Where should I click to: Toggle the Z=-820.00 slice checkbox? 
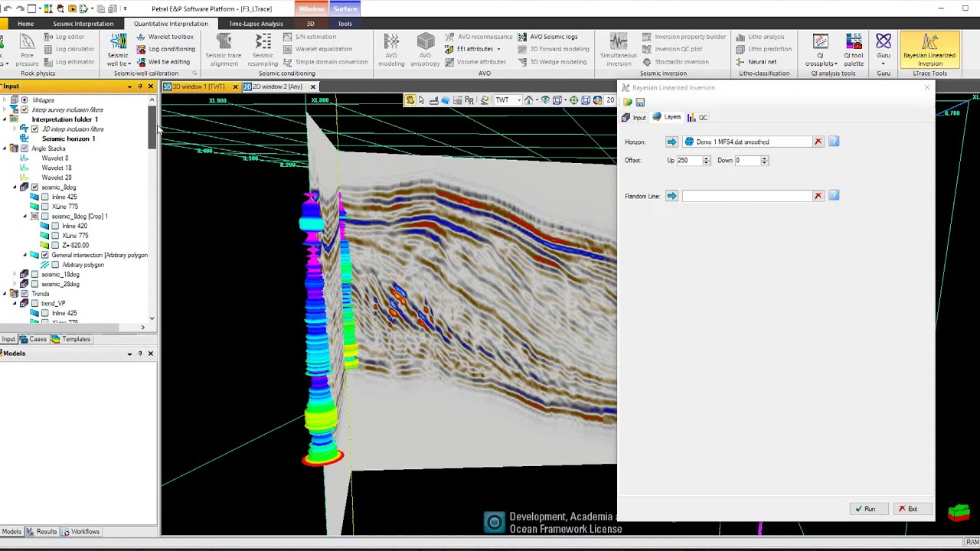[54, 245]
